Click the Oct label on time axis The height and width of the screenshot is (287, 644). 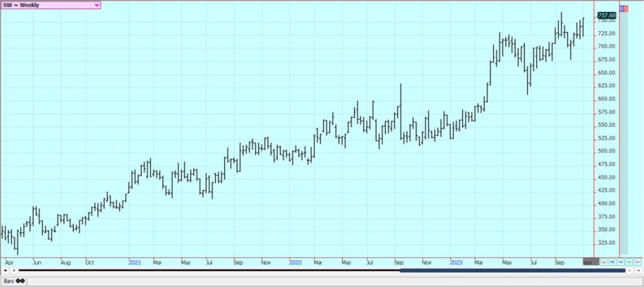point(89,262)
